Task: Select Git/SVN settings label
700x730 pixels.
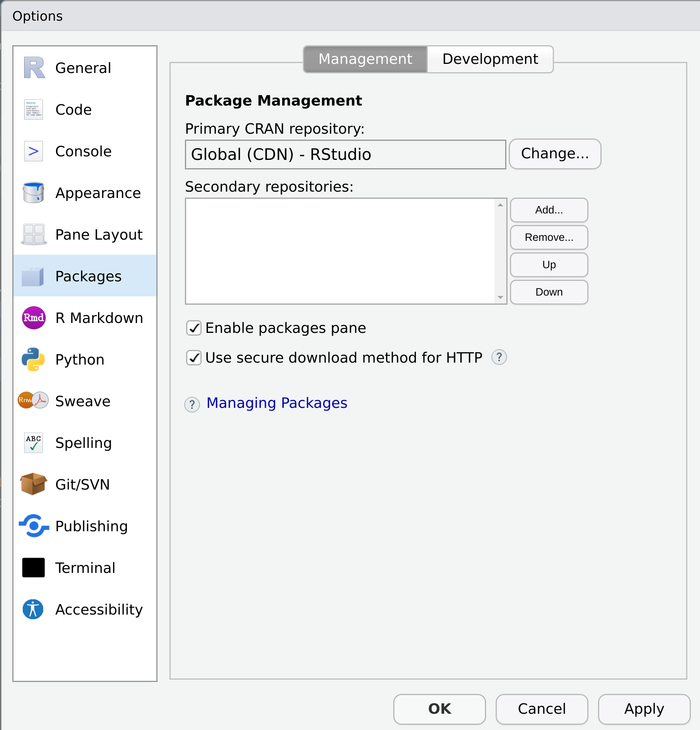Action: click(83, 485)
